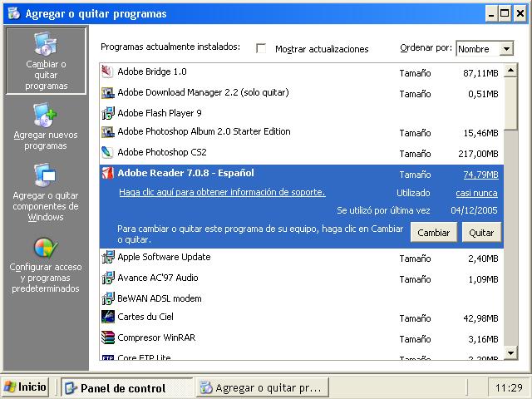
Task: Click the scrollbar thumb of program list
Action: (510, 103)
